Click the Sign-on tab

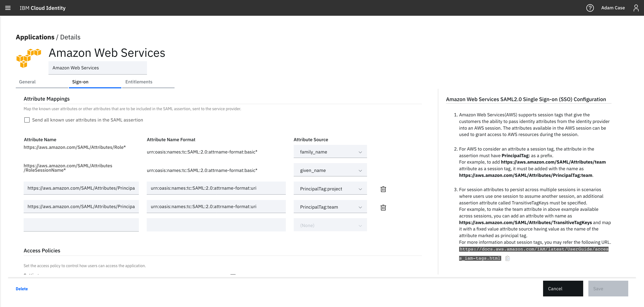tap(80, 82)
